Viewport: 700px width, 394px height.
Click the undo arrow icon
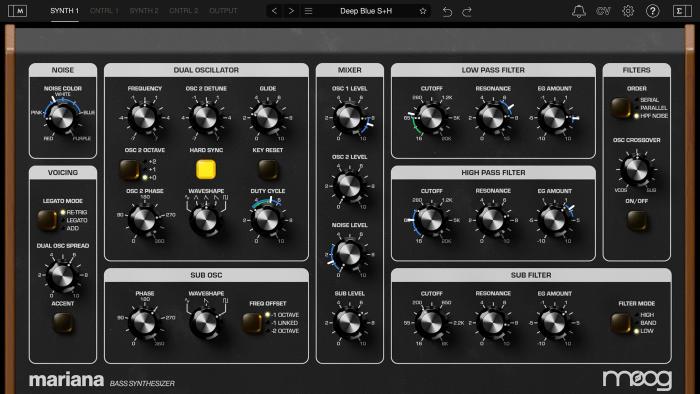pos(447,11)
